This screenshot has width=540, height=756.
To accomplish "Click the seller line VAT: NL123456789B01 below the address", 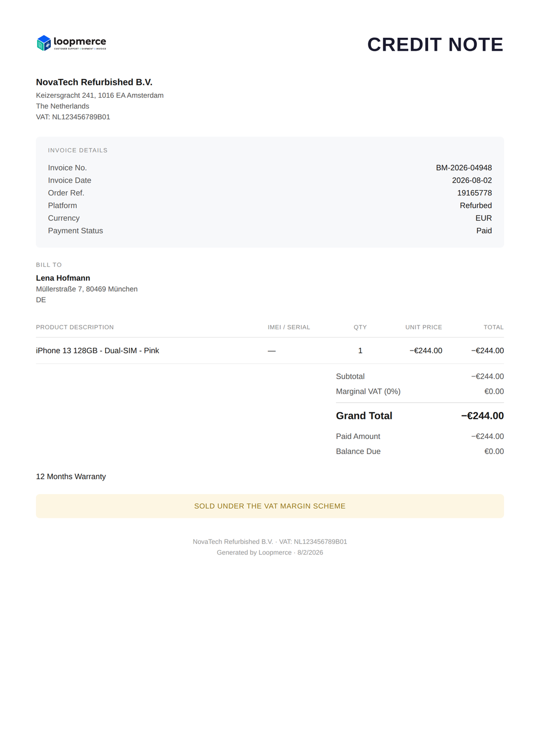I will 73,117.
